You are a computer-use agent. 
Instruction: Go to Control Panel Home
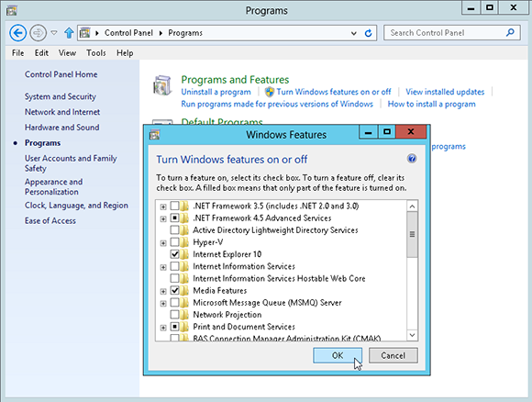pyautogui.click(x=61, y=74)
